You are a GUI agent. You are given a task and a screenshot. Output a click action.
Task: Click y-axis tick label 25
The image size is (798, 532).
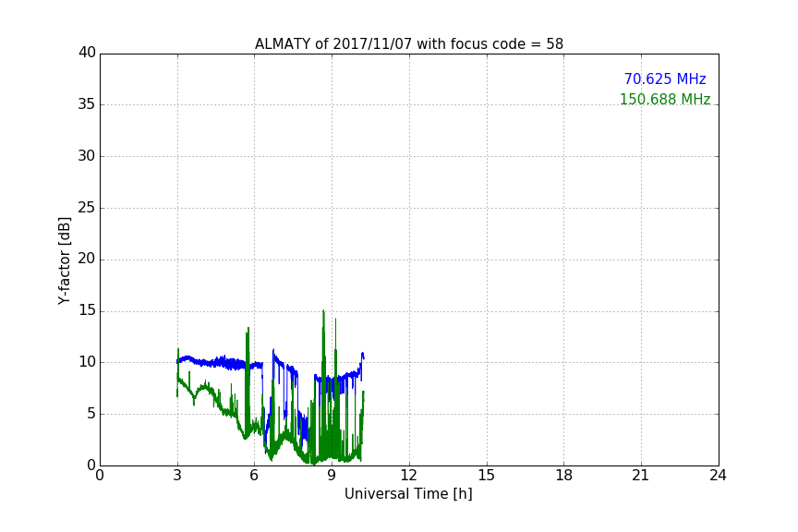[x=87, y=208]
